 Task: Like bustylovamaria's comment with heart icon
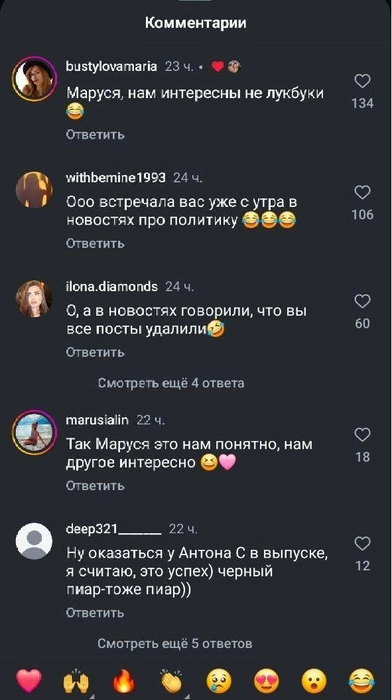tap(362, 81)
